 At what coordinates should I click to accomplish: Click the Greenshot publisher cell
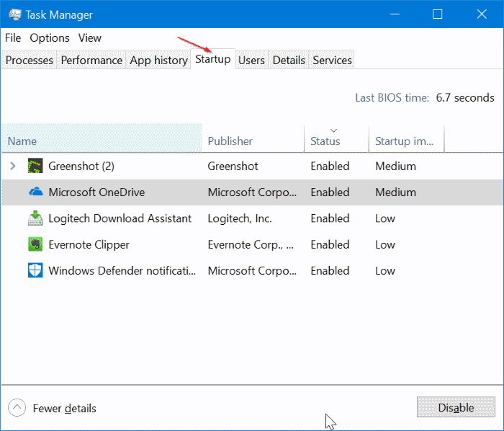pos(233,166)
